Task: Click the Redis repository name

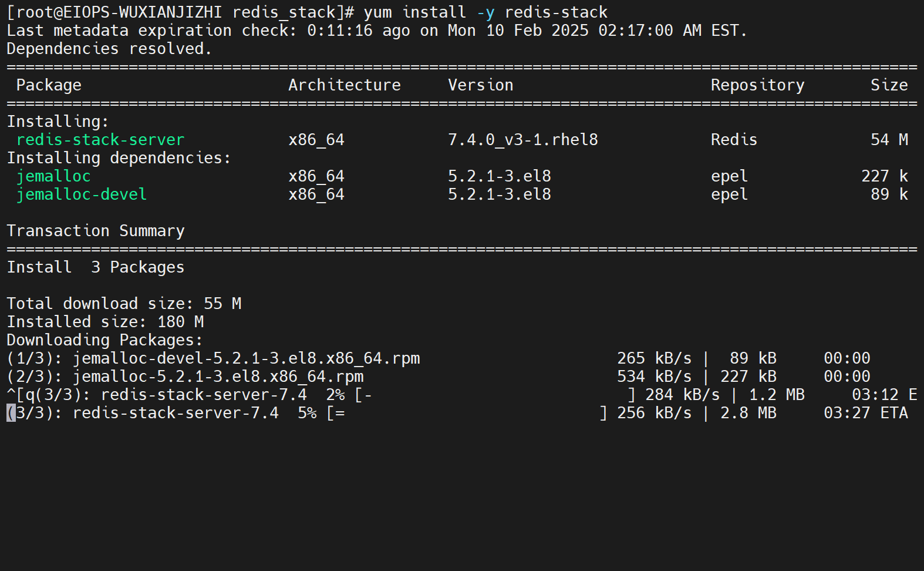Action: point(734,140)
